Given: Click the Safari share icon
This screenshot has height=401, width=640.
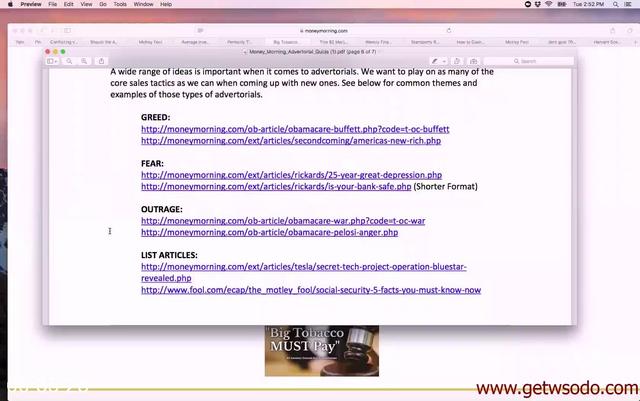Looking at the screenshot, I should (612, 31).
